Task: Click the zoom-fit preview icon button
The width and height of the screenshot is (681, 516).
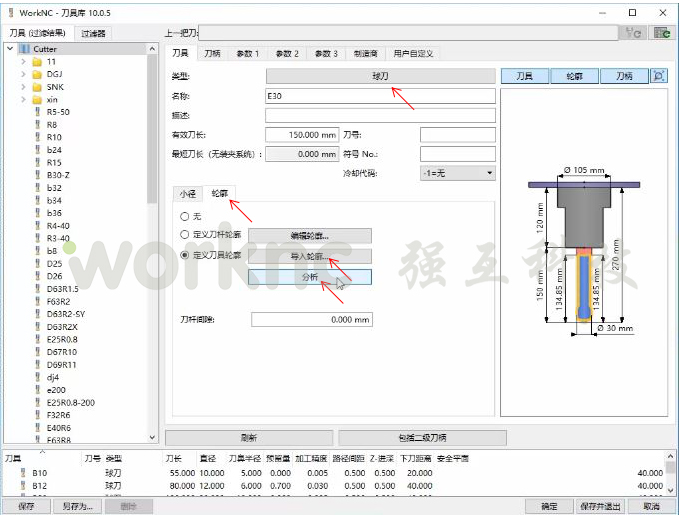Action: click(658, 76)
